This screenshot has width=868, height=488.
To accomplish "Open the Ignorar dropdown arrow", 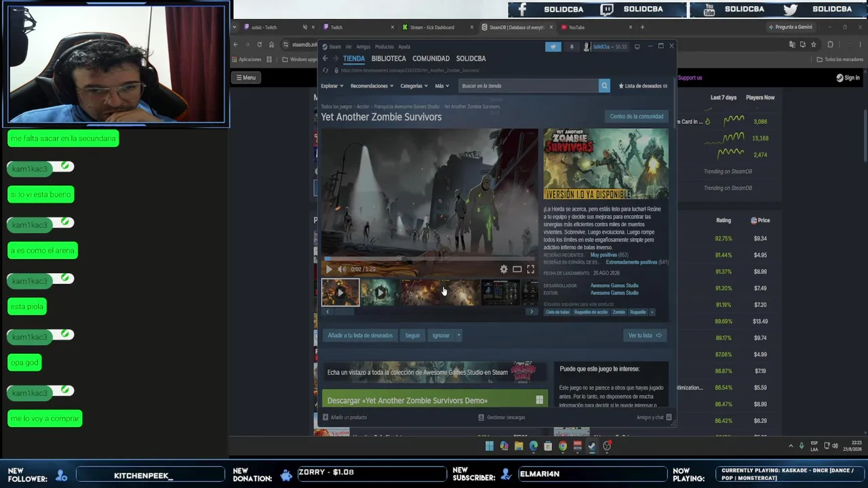I will coord(458,335).
